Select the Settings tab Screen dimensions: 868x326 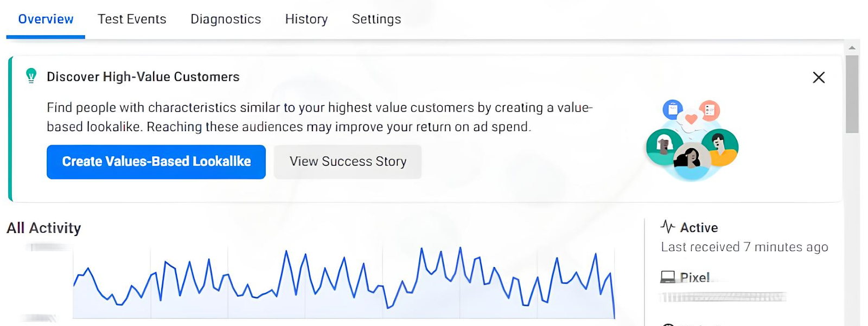click(376, 20)
